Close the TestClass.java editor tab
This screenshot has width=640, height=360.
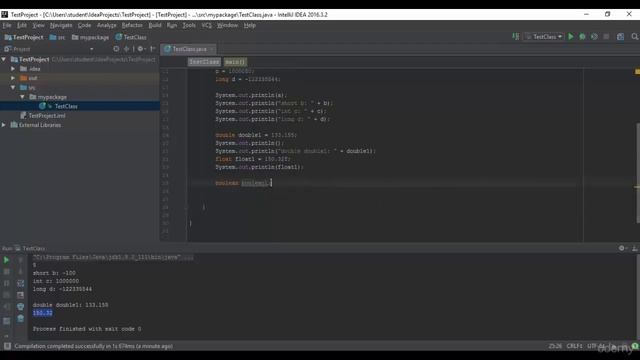[211, 49]
